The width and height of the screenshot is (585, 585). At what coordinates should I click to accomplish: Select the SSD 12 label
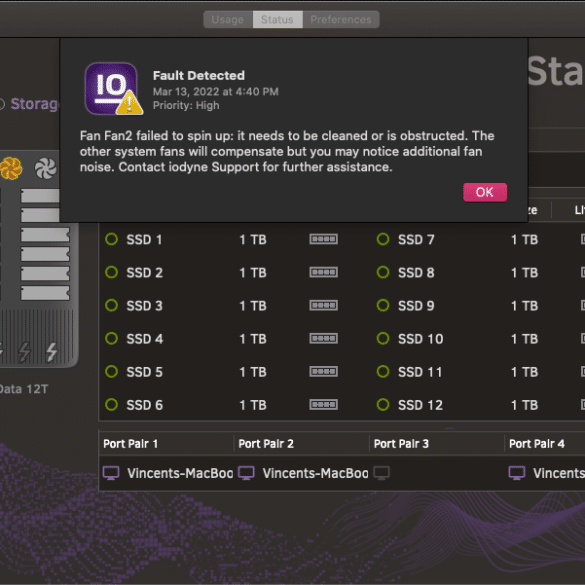pos(420,405)
